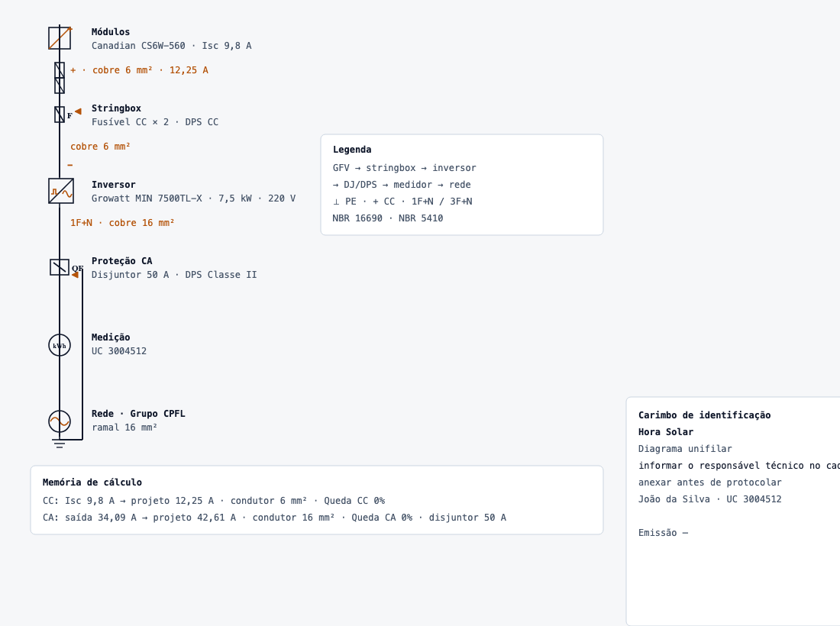Select "João da Silva · UC 3004512" line
840x626 pixels.
point(710,499)
